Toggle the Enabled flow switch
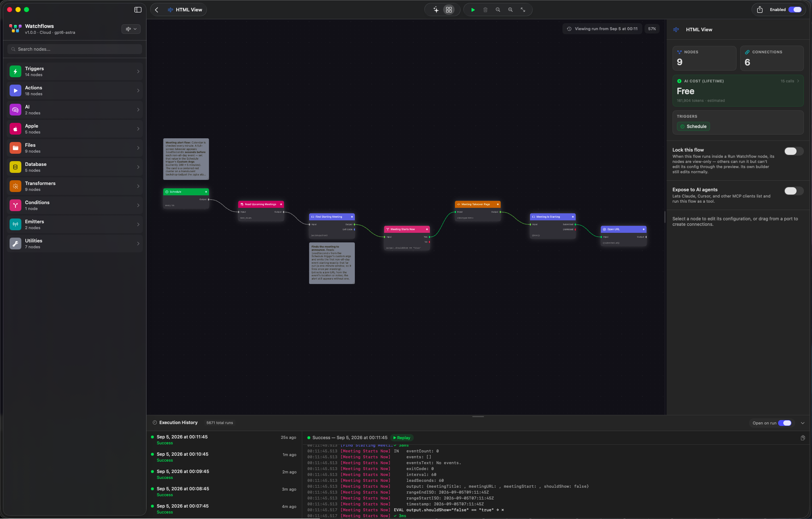 pyautogui.click(x=795, y=10)
